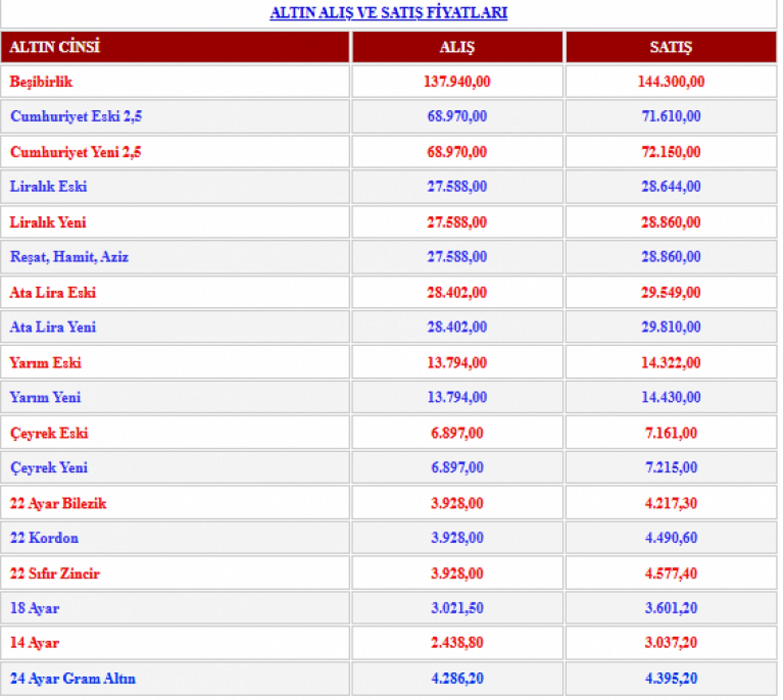Click Yarım Eski buying price 13.794,00

click(x=457, y=363)
